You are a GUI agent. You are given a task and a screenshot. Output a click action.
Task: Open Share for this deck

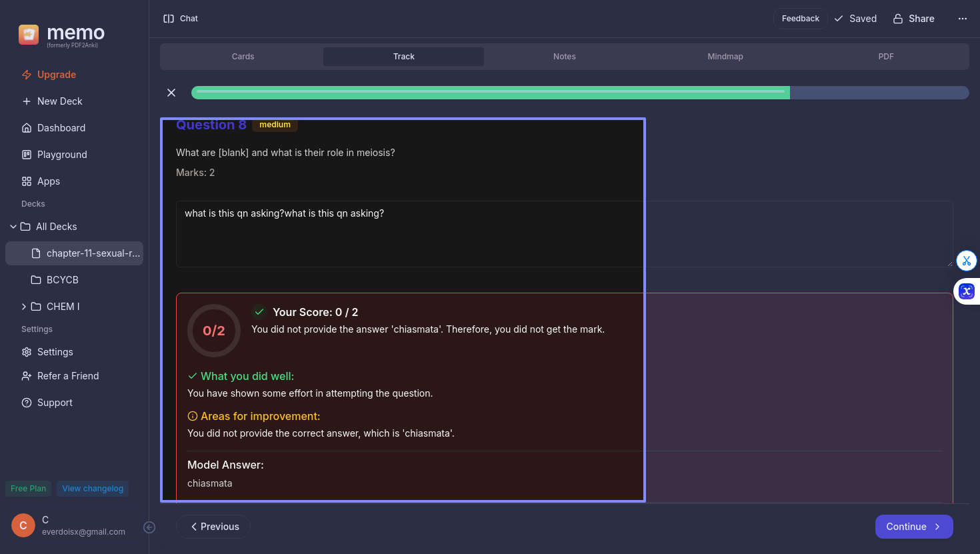913,19
